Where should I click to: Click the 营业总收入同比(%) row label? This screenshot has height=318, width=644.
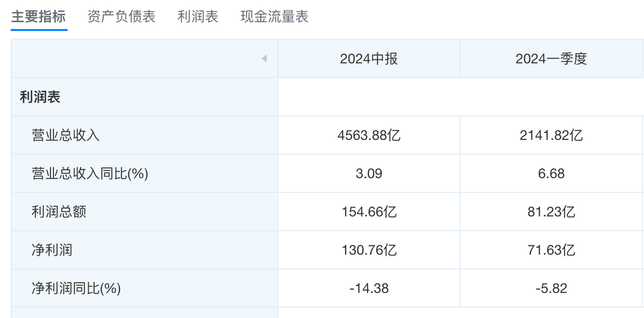click(x=90, y=174)
